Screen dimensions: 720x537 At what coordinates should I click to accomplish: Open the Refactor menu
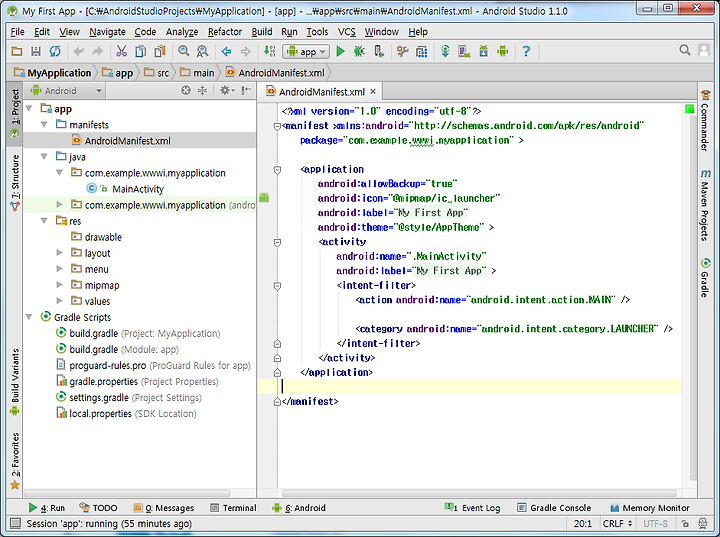(225, 32)
